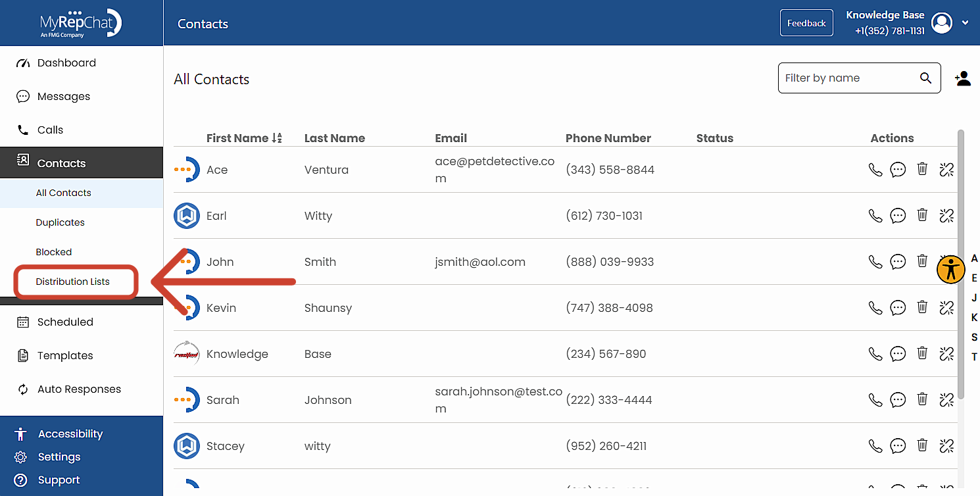The width and height of the screenshot is (980, 496).
Task: Click the Feedback button
Action: tap(806, 22)
